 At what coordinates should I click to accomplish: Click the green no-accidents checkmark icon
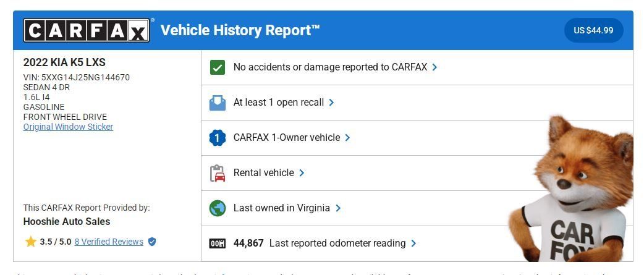218,67
